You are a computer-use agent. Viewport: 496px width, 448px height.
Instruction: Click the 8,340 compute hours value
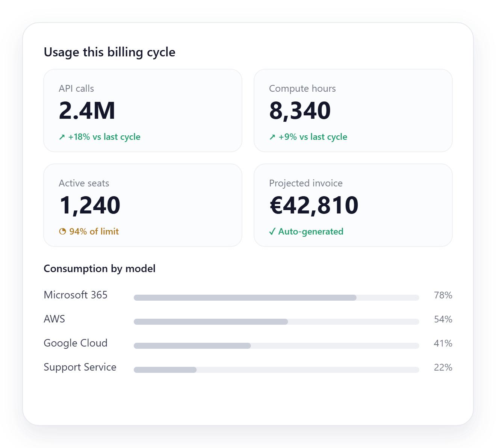point(300,111)
